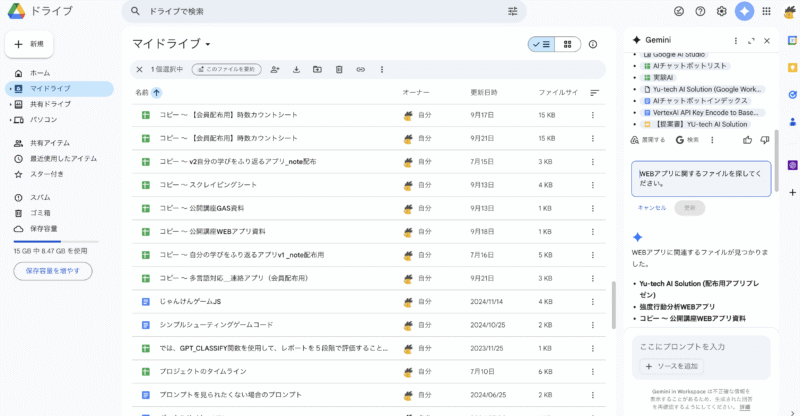This screenshot has width=800, height=416.
Task: Click the 新規 button
Action: click(29, 45)
